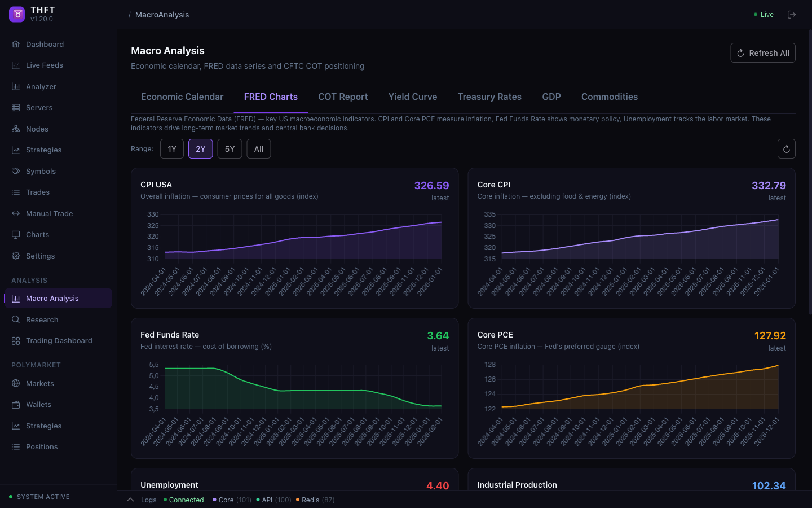Select the 5Y range option
The height and width of the screenshot is (508, 812).
[230, 149]
